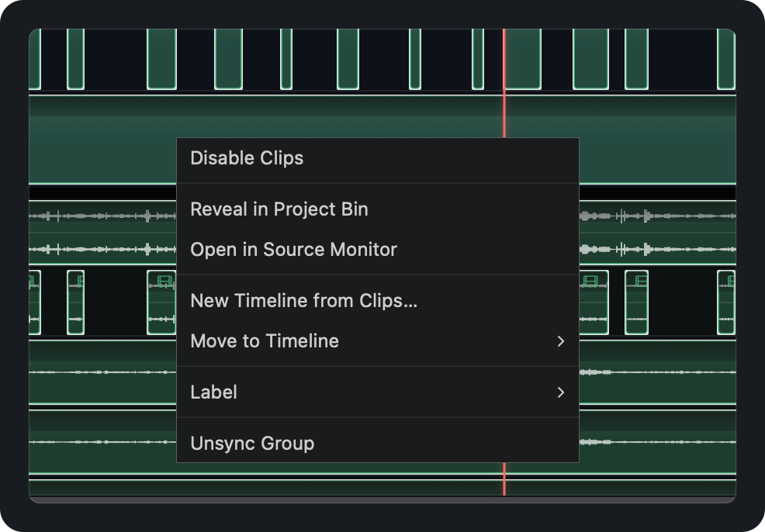The width and height of the screenshot is (765, 532).
Task: Open the Move to Timeline submenu
Action: [x=378, y=341]
